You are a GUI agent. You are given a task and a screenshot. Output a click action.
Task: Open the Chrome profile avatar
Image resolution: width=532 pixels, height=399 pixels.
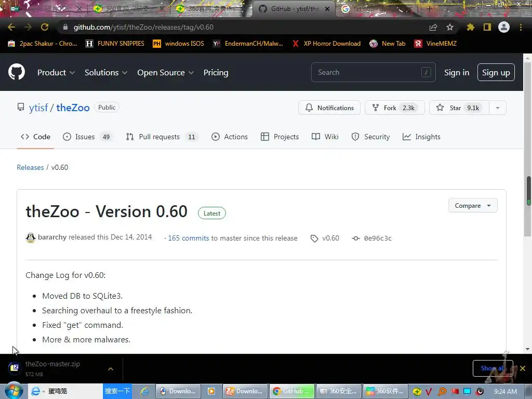[x=504, y=27]
